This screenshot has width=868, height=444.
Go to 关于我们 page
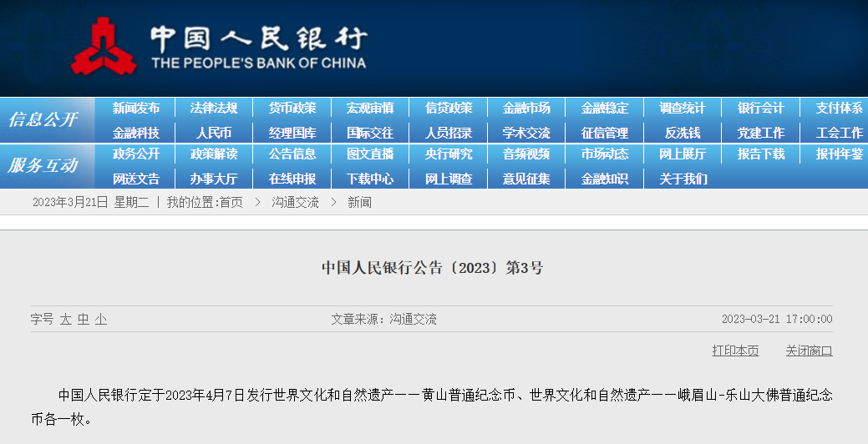(x=683, y=179)
